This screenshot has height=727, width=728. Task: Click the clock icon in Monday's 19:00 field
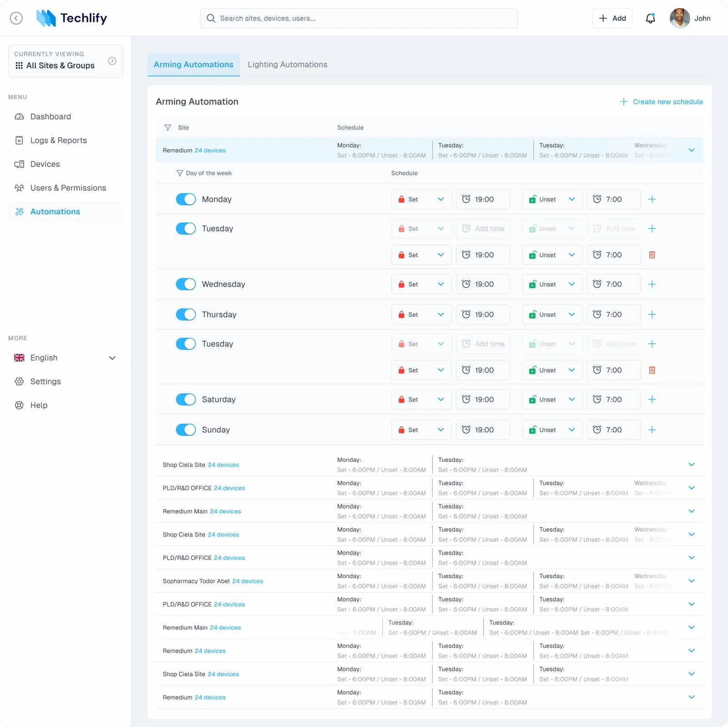click(x=466, y=199)
